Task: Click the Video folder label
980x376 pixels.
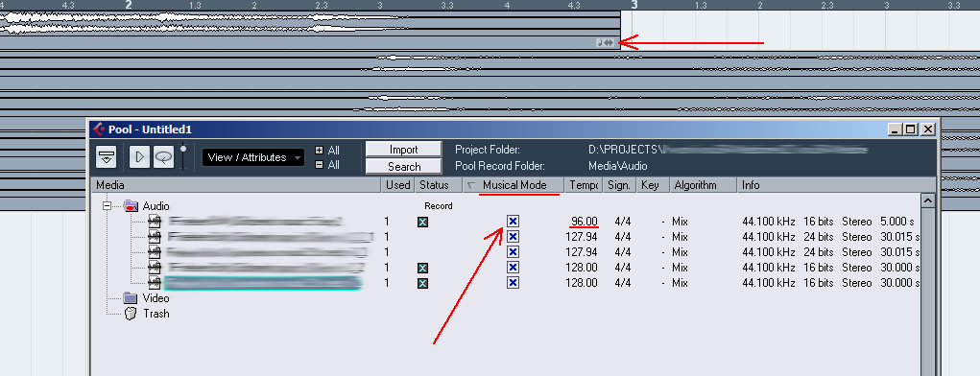Action: click(155, 298)
